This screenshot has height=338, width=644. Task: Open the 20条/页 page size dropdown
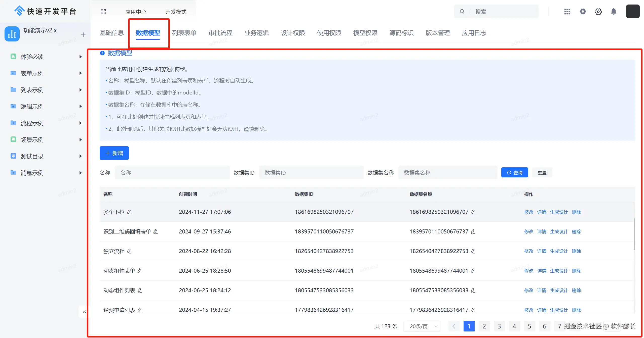pos(422,326)
